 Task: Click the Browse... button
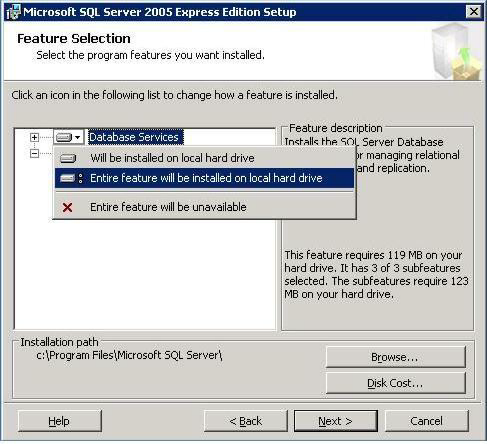click(395, 357)
